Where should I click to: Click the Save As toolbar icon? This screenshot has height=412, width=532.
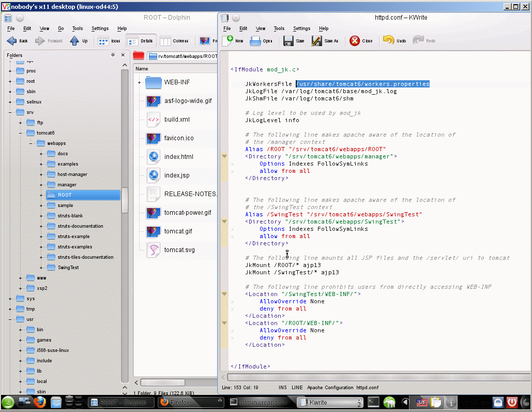(x=316, y=41)
